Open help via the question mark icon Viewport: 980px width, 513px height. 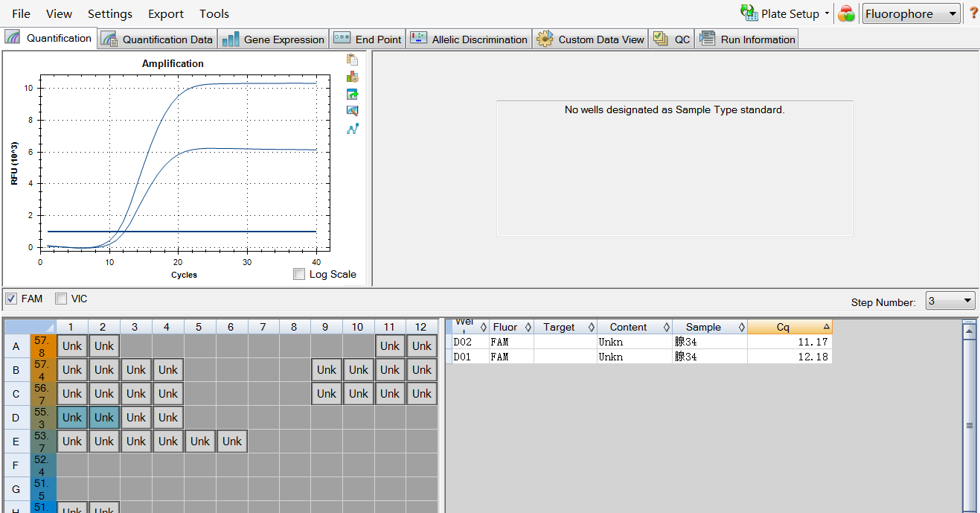tap(973, 13)
